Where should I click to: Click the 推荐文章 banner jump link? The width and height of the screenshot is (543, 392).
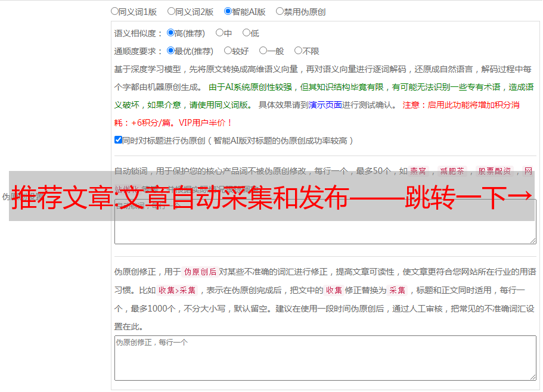[272, 197]
